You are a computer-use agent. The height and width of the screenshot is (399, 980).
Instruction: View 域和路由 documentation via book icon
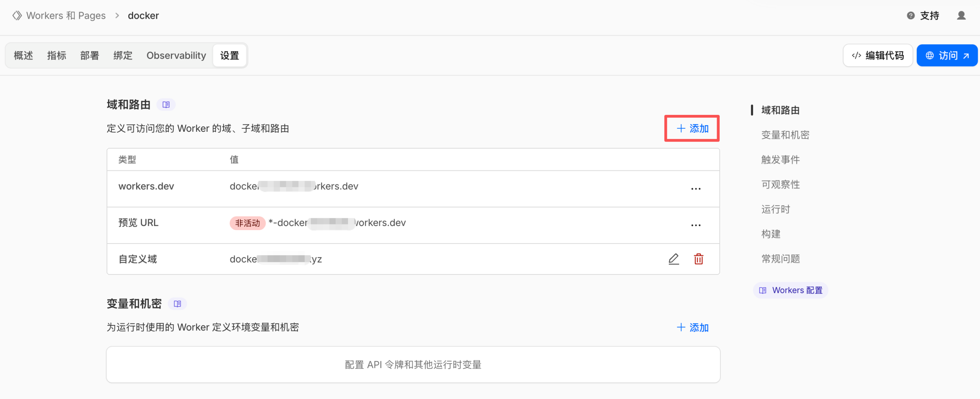[166, 104]
